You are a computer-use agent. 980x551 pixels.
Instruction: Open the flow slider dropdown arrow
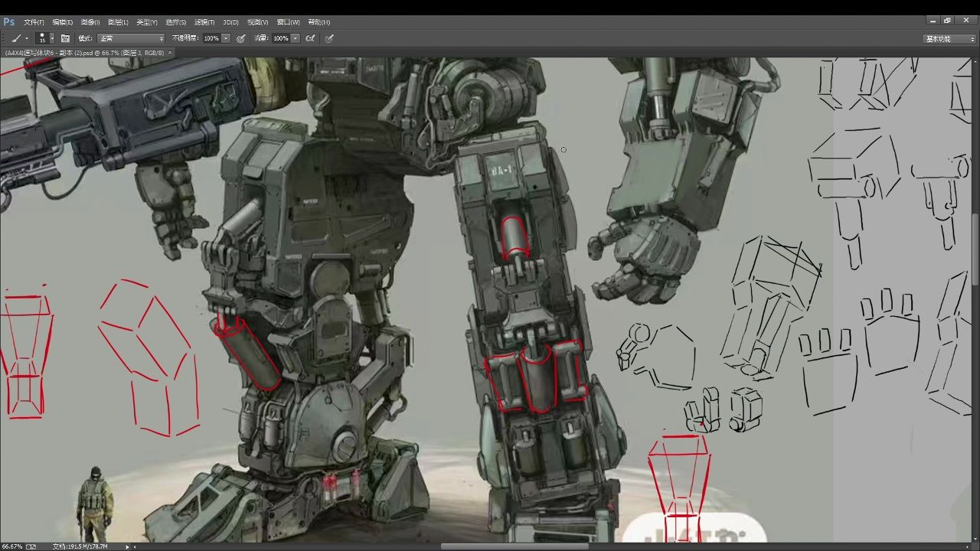296,38
